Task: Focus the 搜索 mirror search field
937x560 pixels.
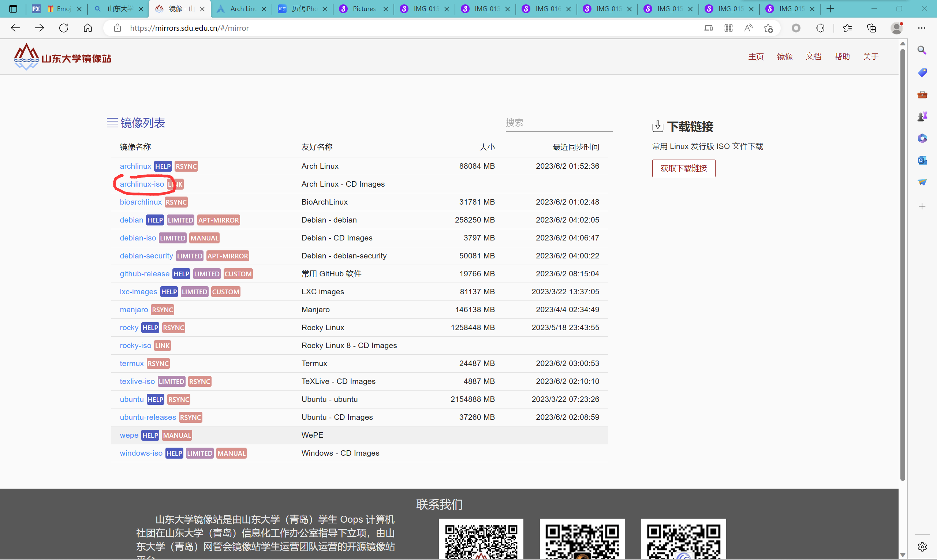Action: pyautogui.click(x=559, y=123)
